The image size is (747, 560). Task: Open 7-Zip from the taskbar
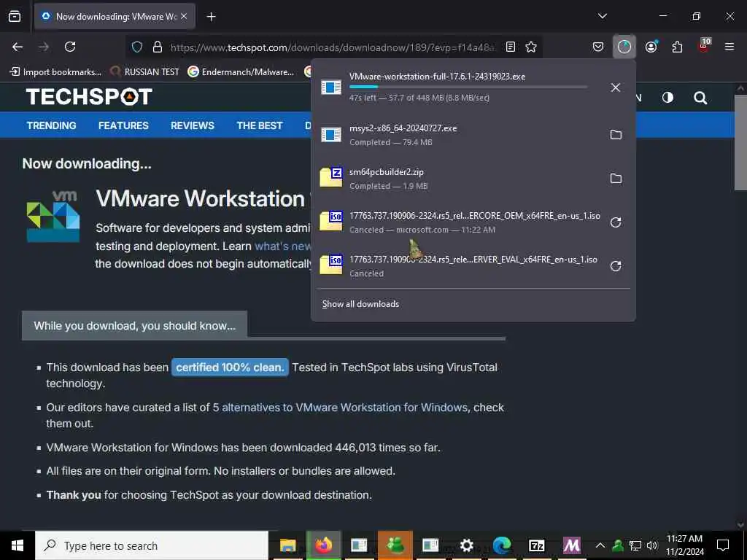tap(536, 545)
